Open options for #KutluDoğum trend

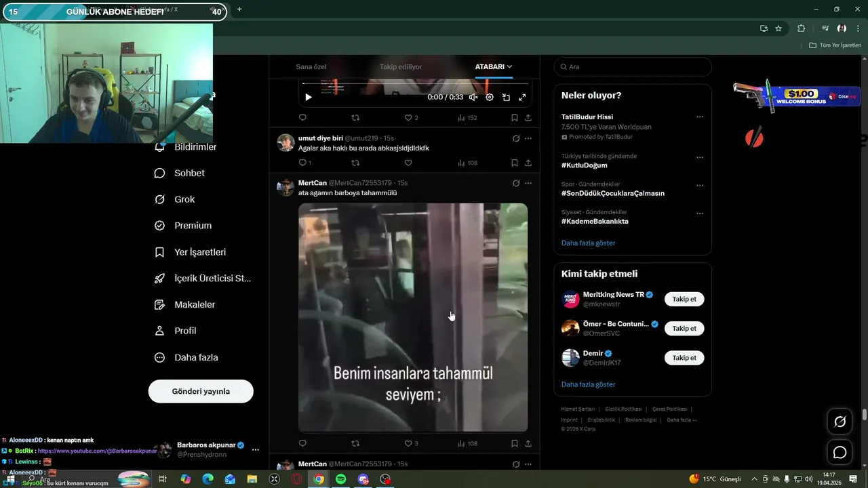(700, 157)
